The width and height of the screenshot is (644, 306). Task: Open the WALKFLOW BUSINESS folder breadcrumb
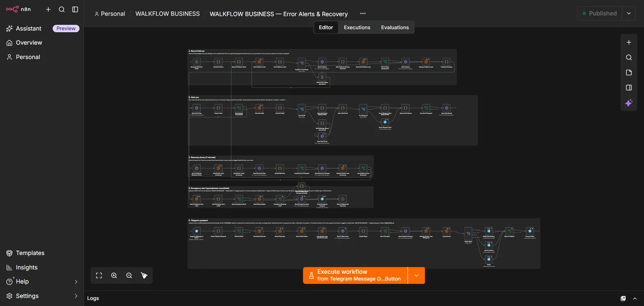point(167,14)
